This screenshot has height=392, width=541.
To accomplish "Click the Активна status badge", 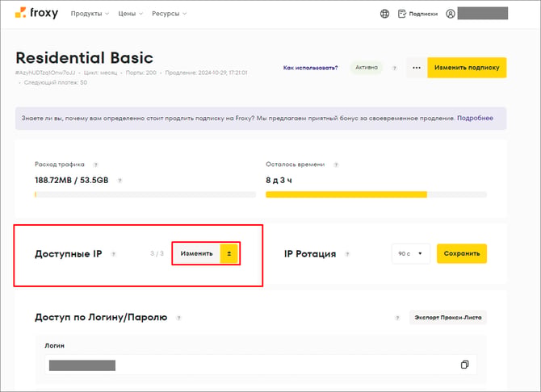I will click(x=367, y=68).
